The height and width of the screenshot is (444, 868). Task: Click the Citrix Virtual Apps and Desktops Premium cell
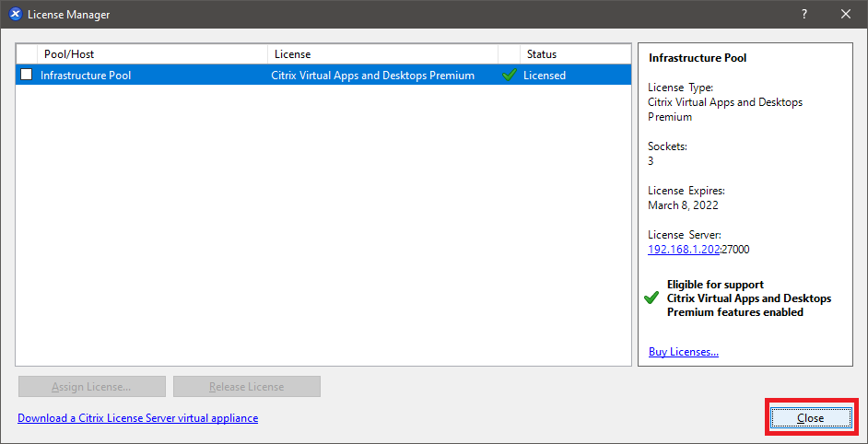[x=374, y=76]
